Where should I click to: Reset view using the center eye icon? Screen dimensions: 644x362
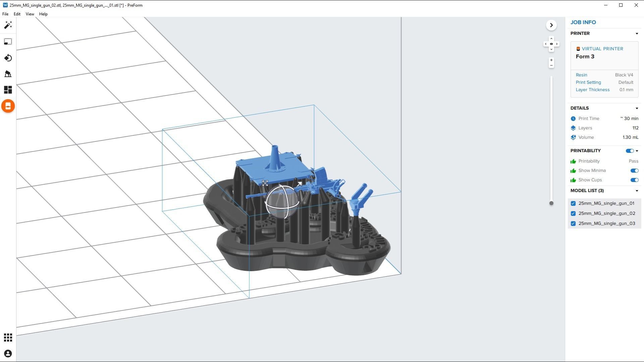[x=551, y=44]
